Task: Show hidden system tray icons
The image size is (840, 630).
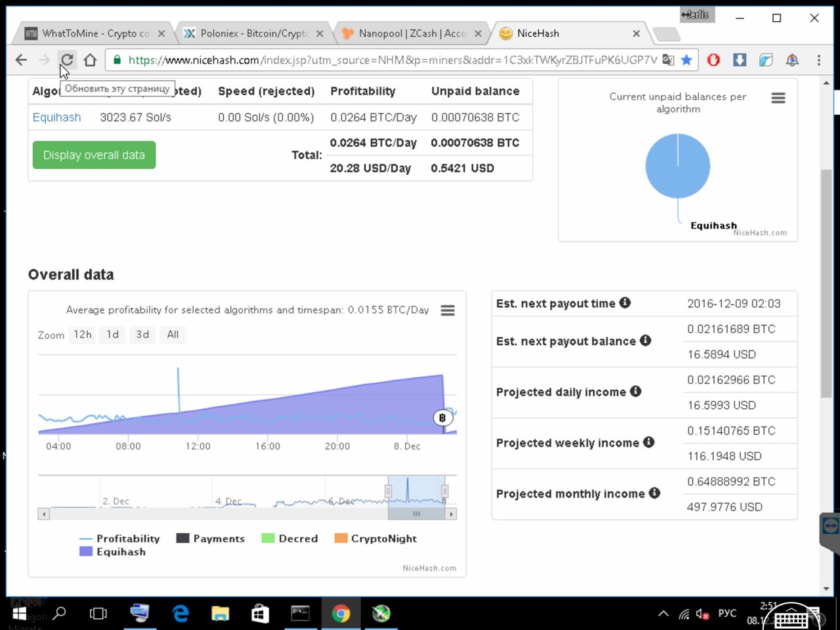Action: [663, 614]
